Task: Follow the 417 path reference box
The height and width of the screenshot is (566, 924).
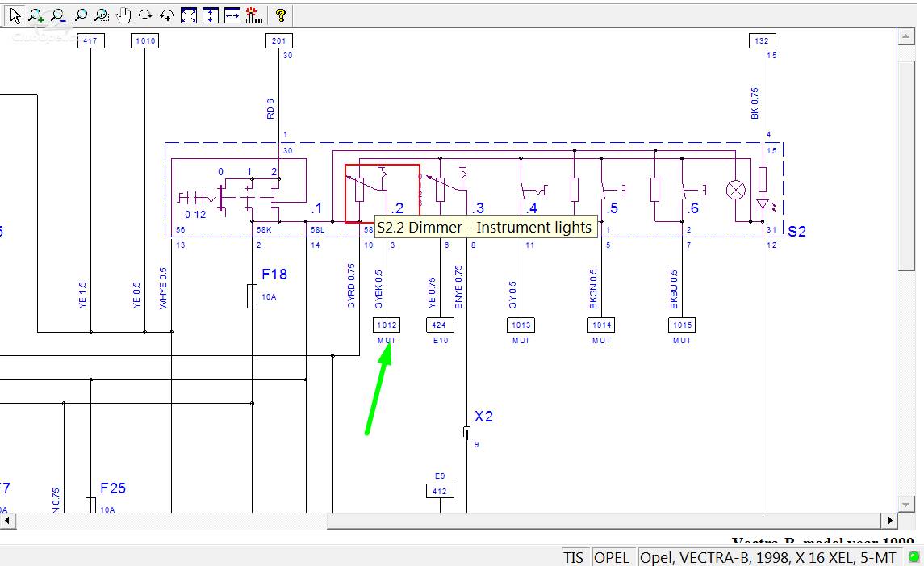Action: (x=90, y=40)
